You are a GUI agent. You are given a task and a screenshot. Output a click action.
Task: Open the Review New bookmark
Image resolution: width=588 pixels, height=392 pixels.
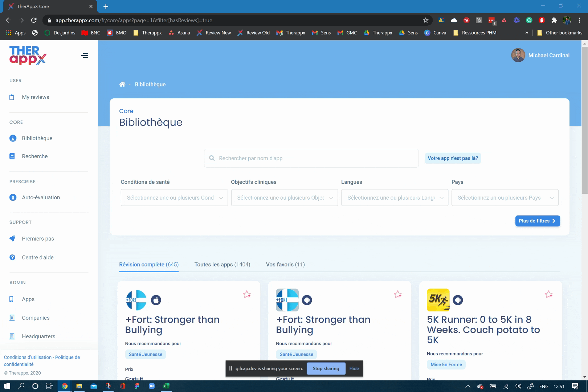(214, 33)
